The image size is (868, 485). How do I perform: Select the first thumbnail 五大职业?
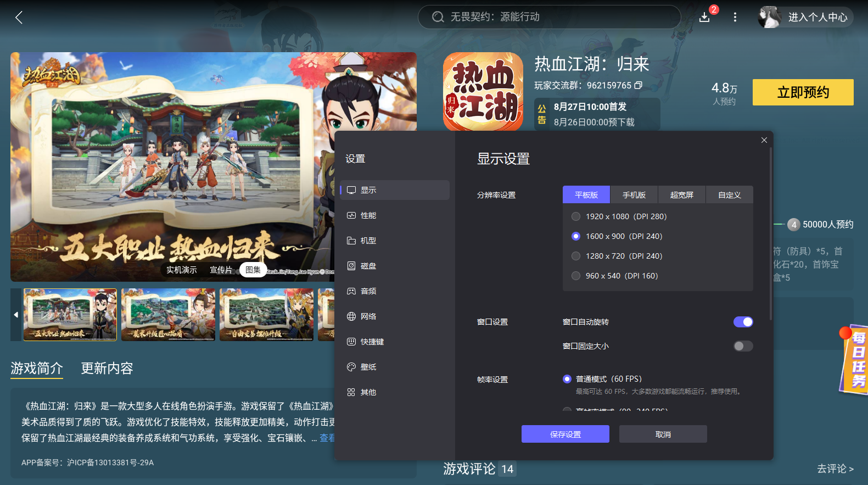point(70,315)
